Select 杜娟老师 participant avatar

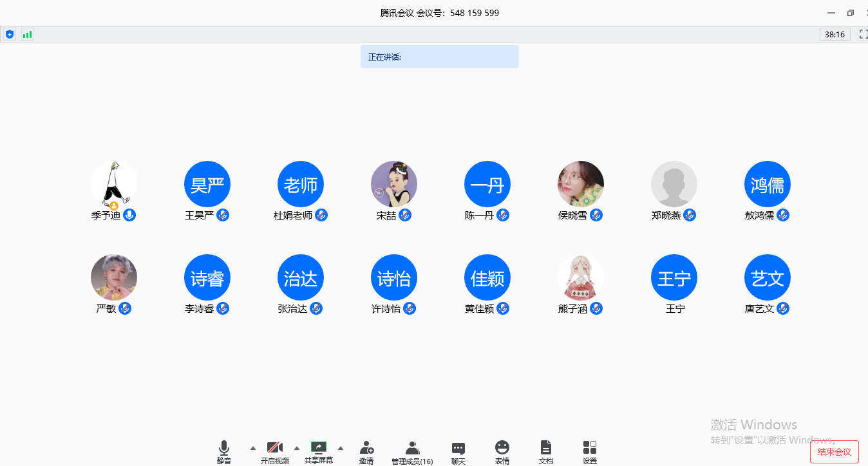coord(301,184)
